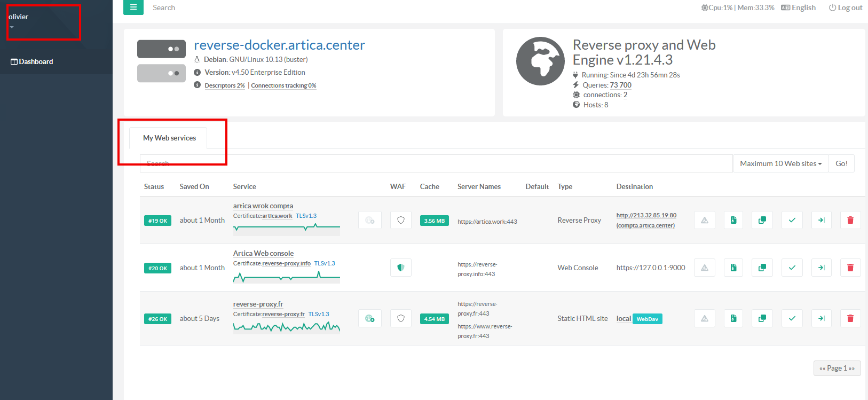868x400 pixels.
Task: Toggle WAF shield for artica.wrok compta
Action: (400, 220)
